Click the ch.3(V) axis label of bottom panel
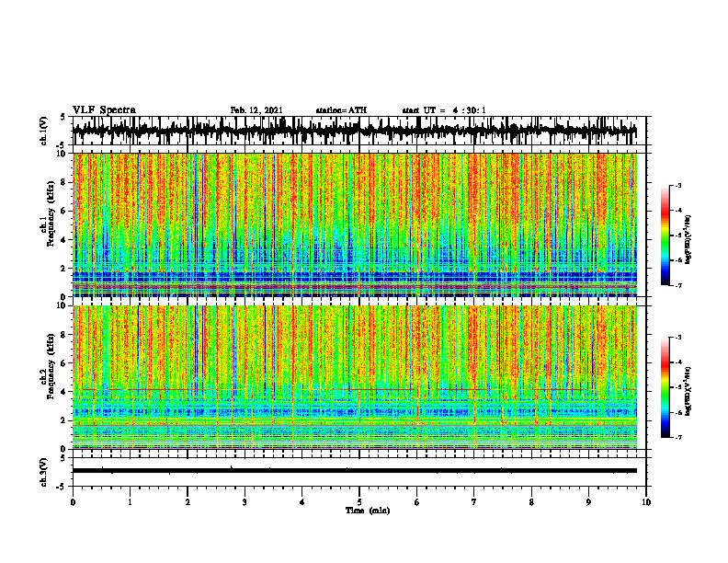Viewport: 728px width, 563px height. click(x=44, y=472)
